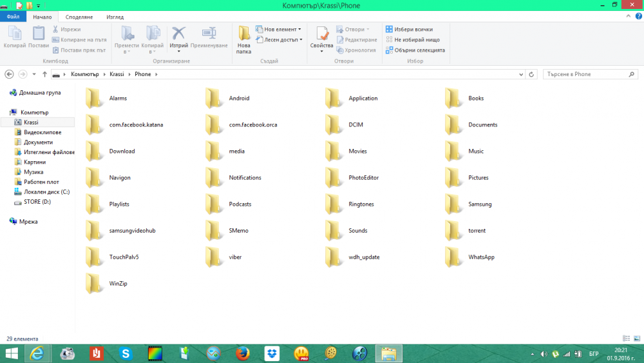Switch to the Начало ribbon tab

[x=43, y=17]
